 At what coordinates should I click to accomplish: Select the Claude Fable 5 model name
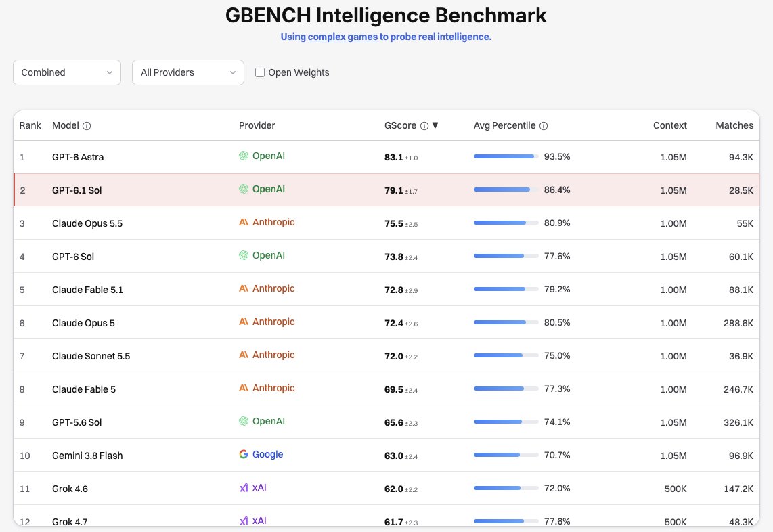(x=84, y=389)
